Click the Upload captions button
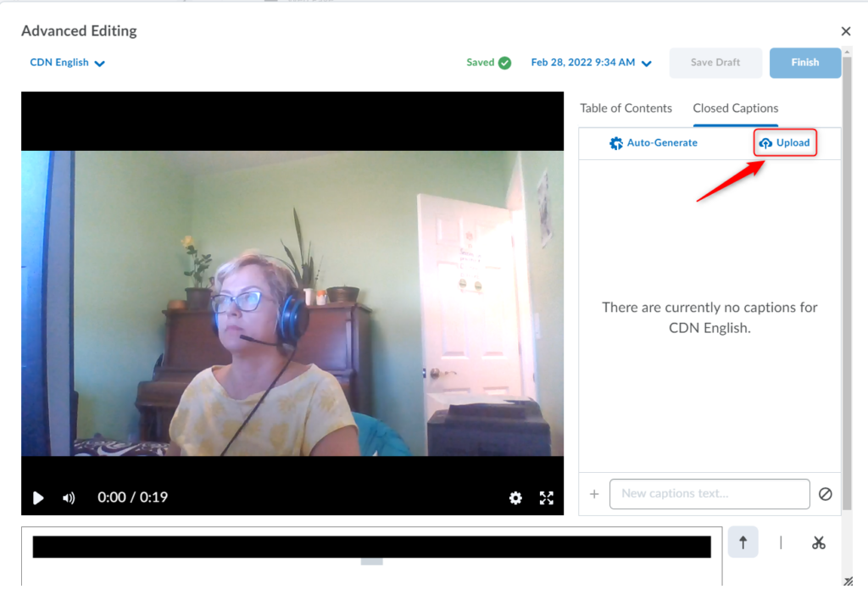 point(785,143)
